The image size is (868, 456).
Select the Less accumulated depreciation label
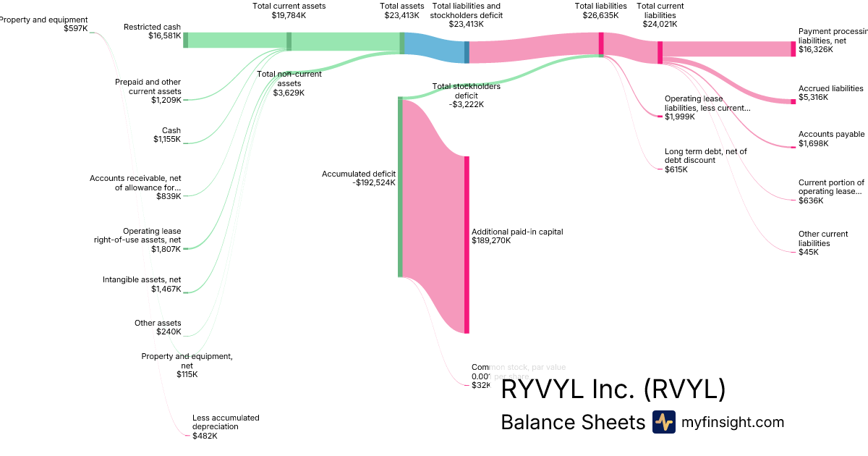225,426
